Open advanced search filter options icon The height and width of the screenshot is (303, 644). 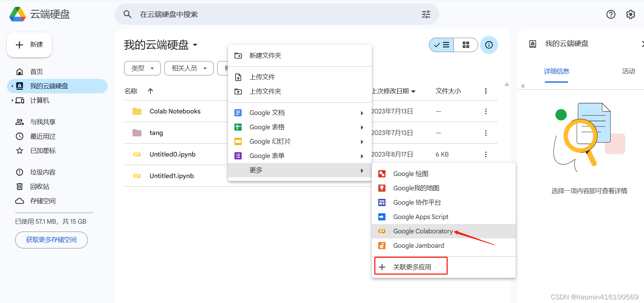point(426,14)
